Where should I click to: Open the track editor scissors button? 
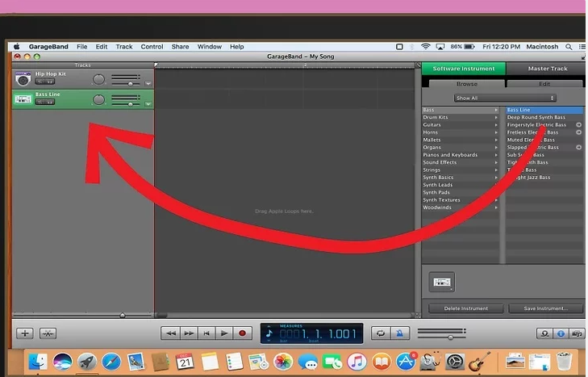(48, 333)
